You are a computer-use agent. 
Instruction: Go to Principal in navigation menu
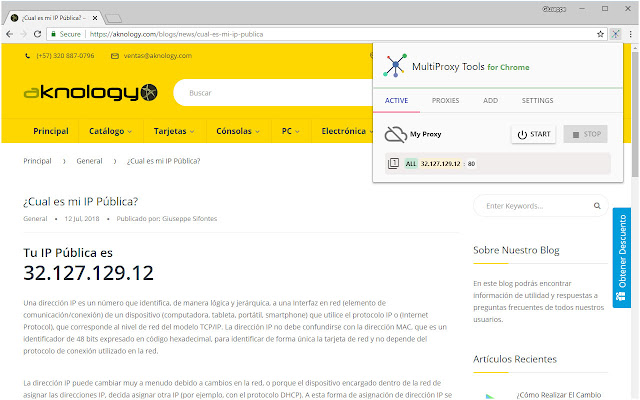pos(51,131)
